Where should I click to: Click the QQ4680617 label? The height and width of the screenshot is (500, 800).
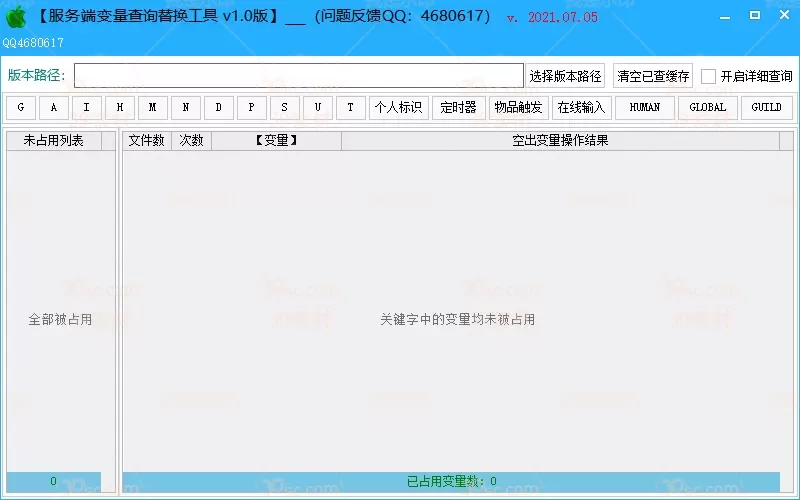[33, 43]
